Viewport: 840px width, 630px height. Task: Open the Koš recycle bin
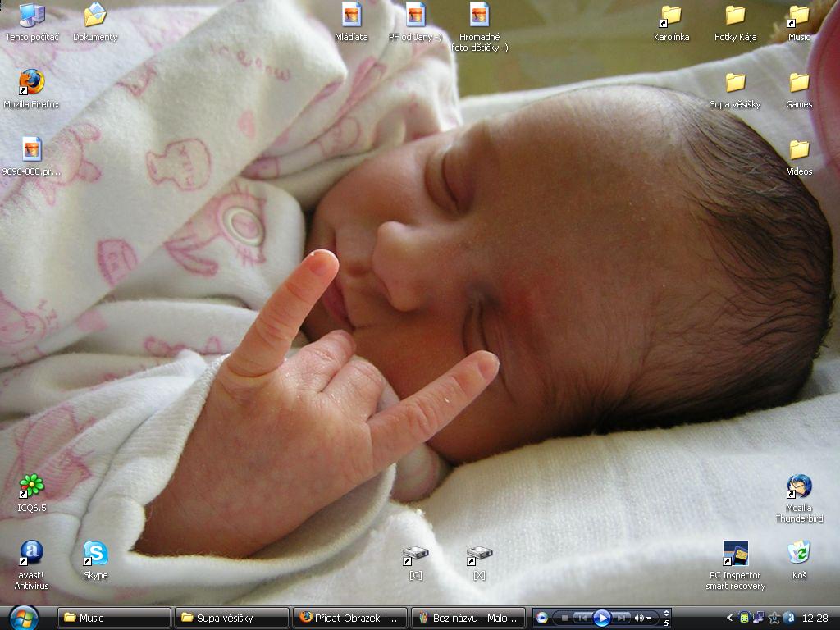tap(799, 560)
